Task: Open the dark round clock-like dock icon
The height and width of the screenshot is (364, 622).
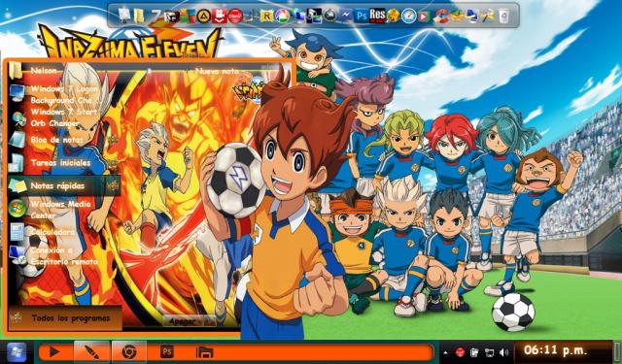Action: (x=330, y=16)
